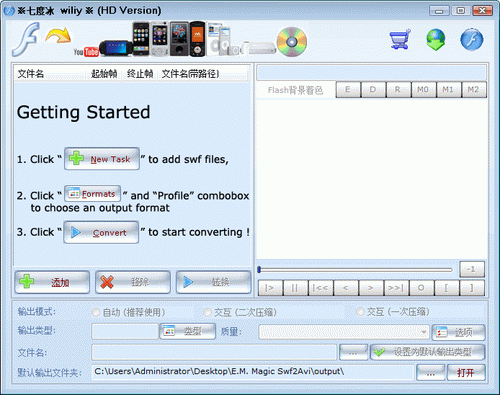Choose the Zune player icon
This screenshot has width=500, height=395.
point(179,39)
